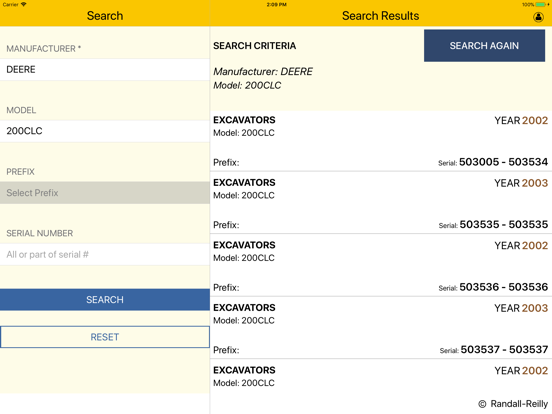Screen dimensions: 552x414
Task: Click the Manufacturer: DEERE criteria text
Action: tap(263, 71)
